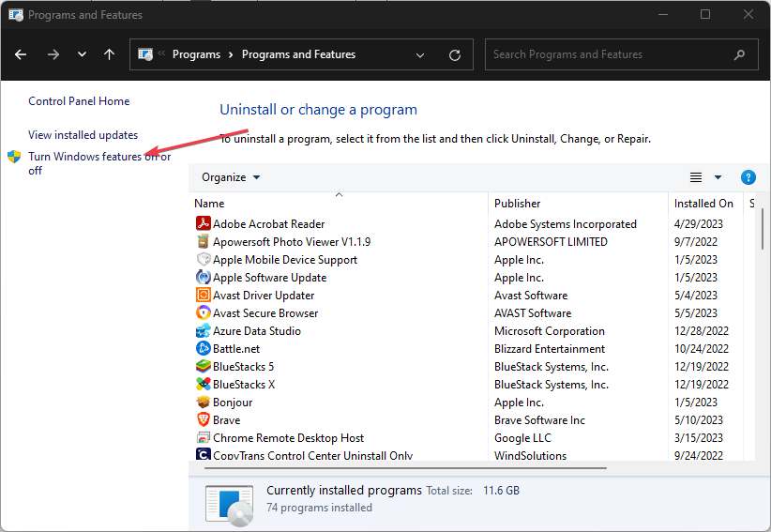
Task: Expand the address bar history dropdown
Action: (x=420, y=55)
